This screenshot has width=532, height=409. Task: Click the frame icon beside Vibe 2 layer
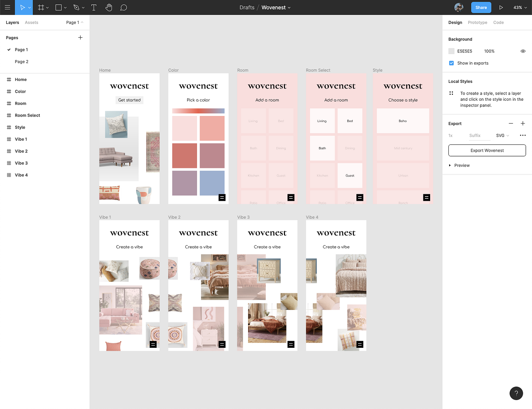pos(9,151)
